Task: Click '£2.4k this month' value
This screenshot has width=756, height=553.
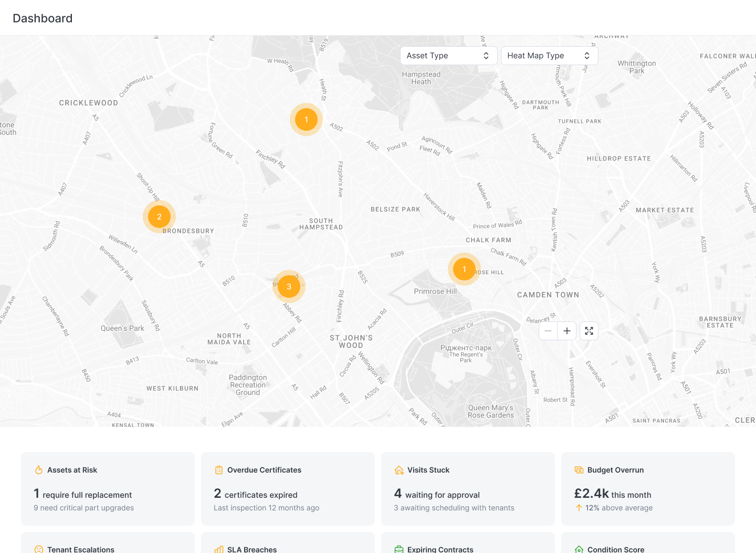Action: pos(613,494)
